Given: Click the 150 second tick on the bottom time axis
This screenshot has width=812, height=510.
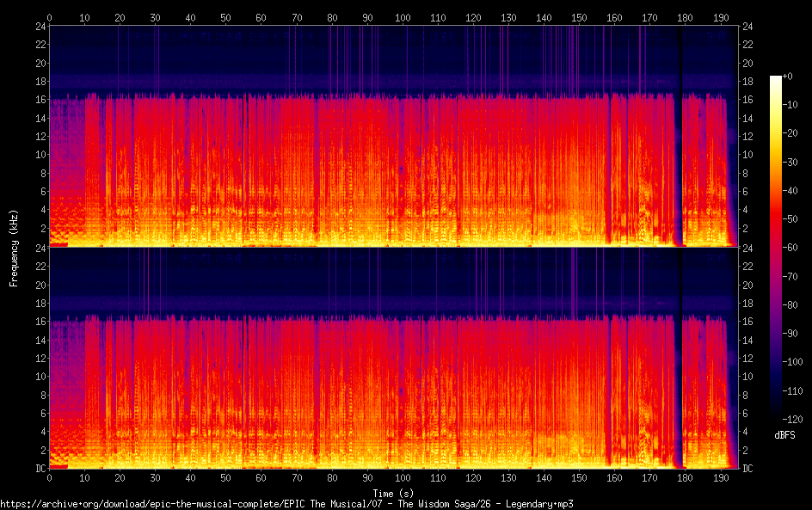Looking at the screenshot, I should (579, 477).
